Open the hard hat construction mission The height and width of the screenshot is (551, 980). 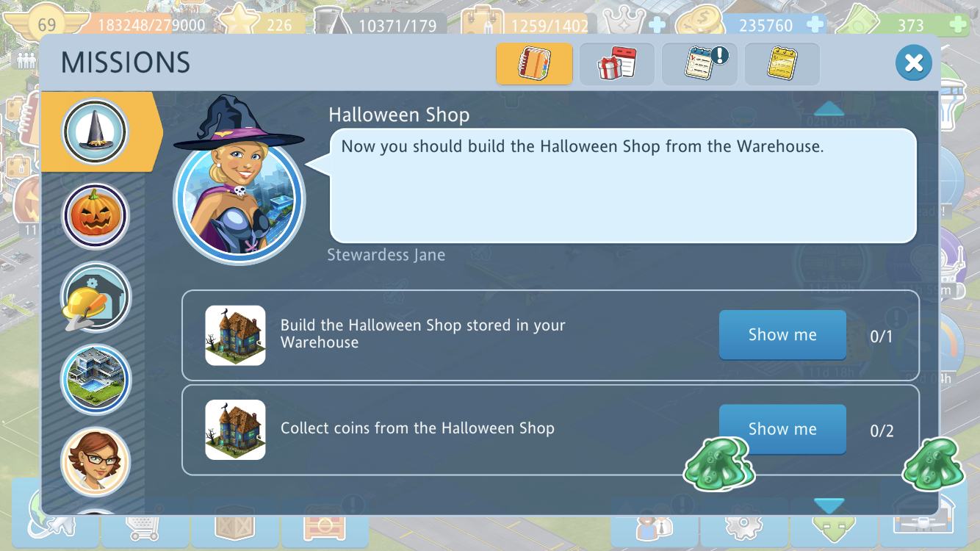coord(96,298)
